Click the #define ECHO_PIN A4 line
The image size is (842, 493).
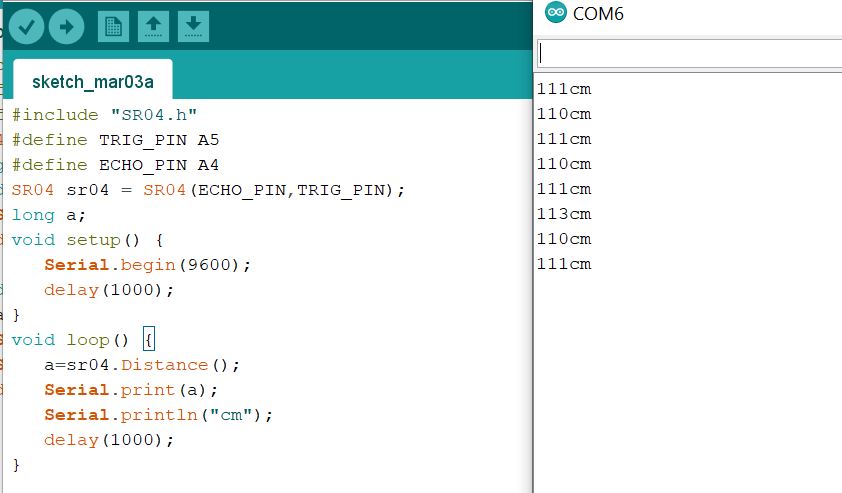[115, 165]
